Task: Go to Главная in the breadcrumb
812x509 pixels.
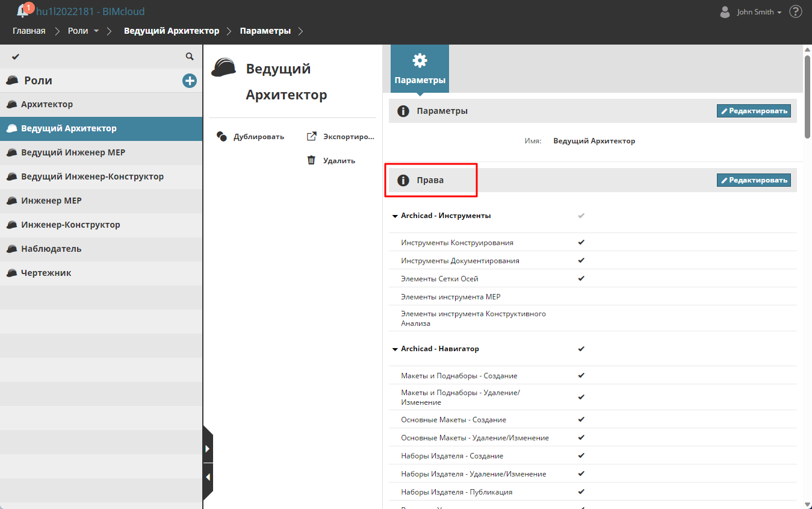Action: click(x=29, y=31)
